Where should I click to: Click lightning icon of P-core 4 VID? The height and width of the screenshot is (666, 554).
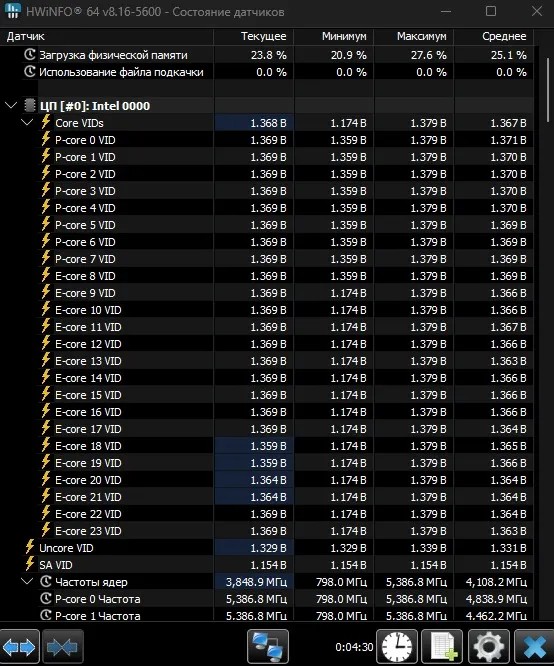tap(46, 207)
